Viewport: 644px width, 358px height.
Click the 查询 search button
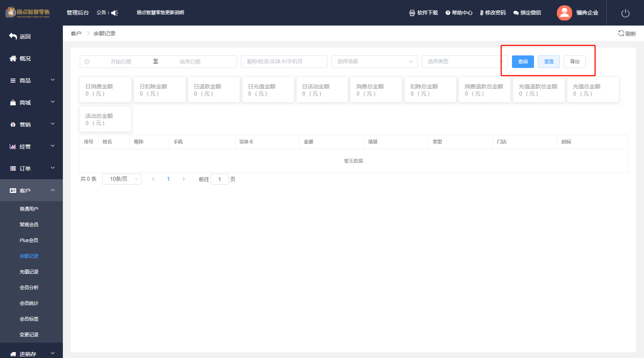(523, 62)
